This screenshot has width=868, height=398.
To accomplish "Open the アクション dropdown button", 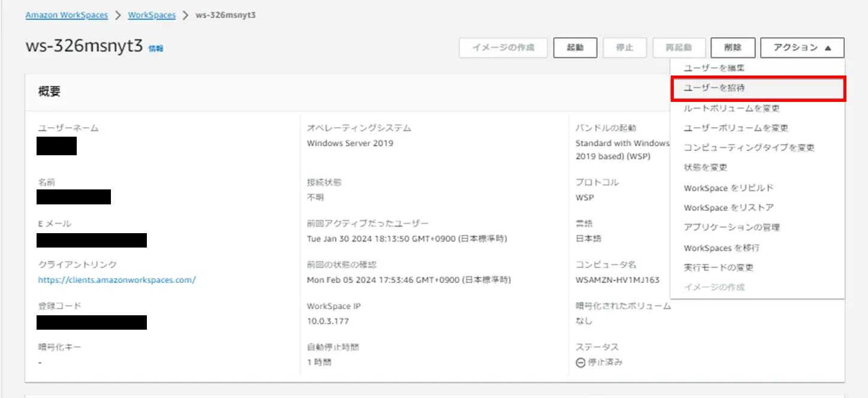I will (802, 48).
